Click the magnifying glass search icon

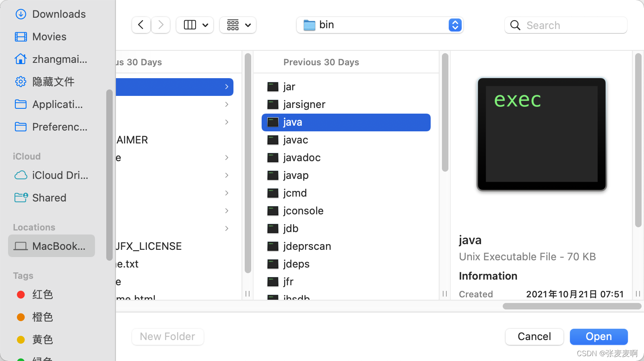[515, 25]
